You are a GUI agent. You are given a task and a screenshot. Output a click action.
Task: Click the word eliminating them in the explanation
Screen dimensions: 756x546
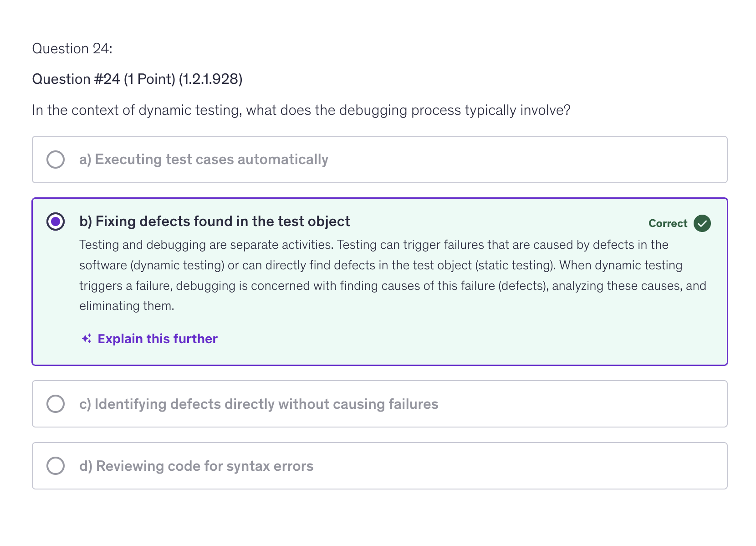click(126, 305)
